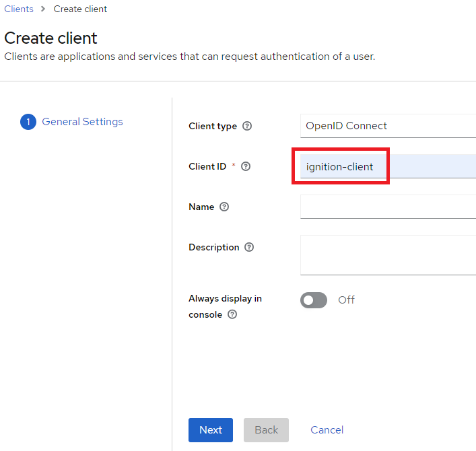This screenshot has height=451, width=476.
Task: Click the Create client page heading
Action: pyautogui.click(x=51, y=38)
